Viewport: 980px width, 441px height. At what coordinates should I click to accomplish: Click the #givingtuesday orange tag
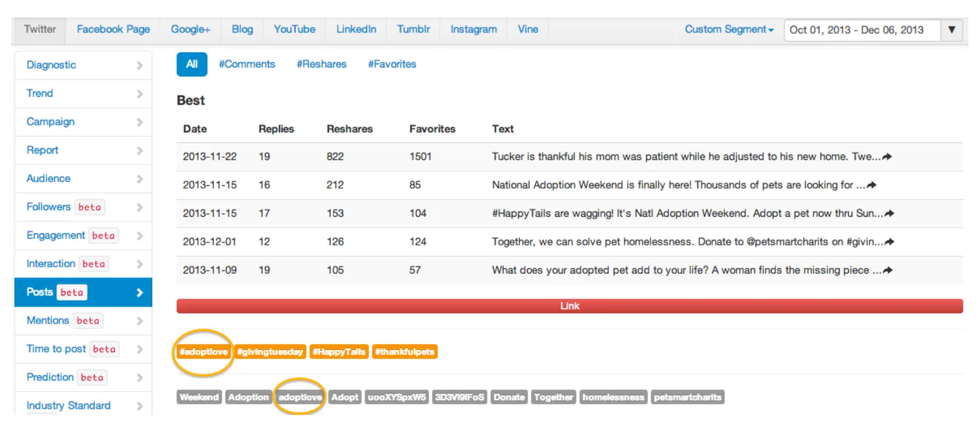(x=270, y=352)
